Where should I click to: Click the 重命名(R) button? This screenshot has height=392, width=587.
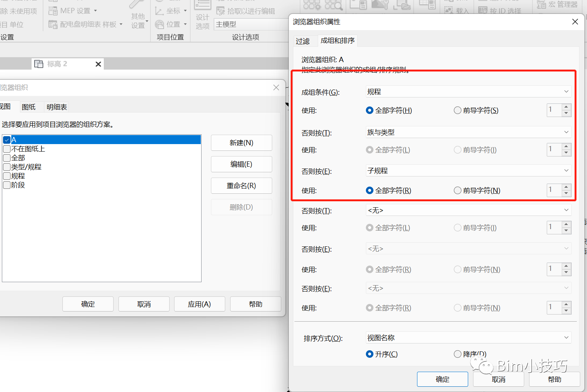pyautogui.click(x=241, y=186)
